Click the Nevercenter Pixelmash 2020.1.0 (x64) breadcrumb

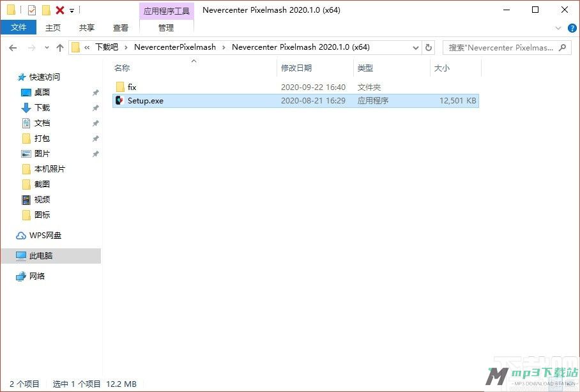(301, 47)
